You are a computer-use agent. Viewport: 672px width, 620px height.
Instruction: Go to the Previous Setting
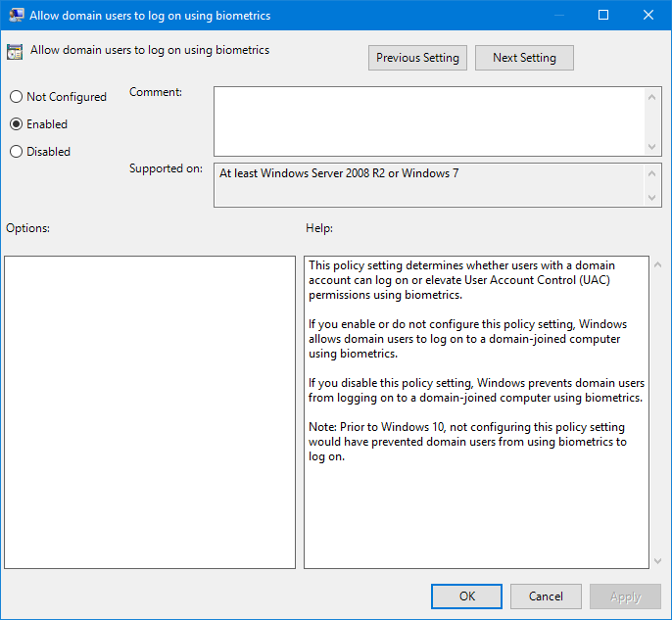click(417, 58)
